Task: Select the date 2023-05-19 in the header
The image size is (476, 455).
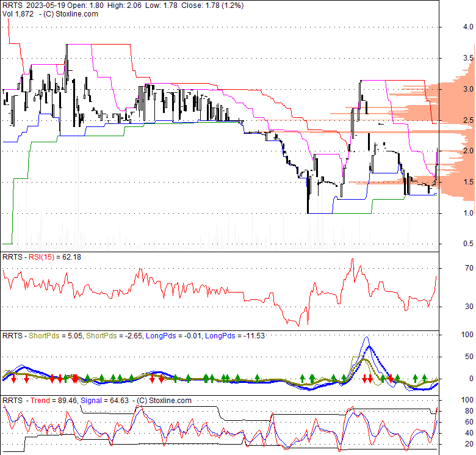Action: [46, 5]
